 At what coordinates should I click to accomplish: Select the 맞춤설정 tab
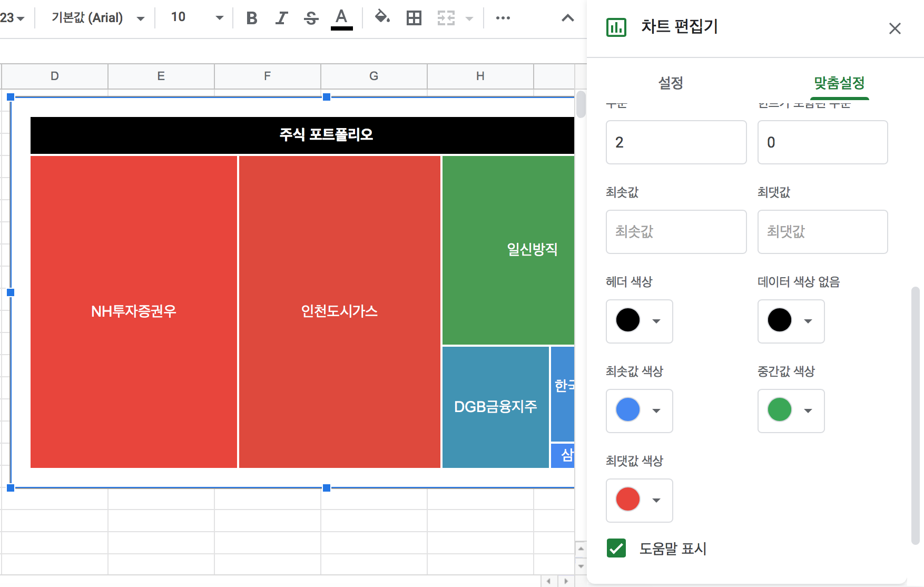pyautogui.click(x=839, y=83)
